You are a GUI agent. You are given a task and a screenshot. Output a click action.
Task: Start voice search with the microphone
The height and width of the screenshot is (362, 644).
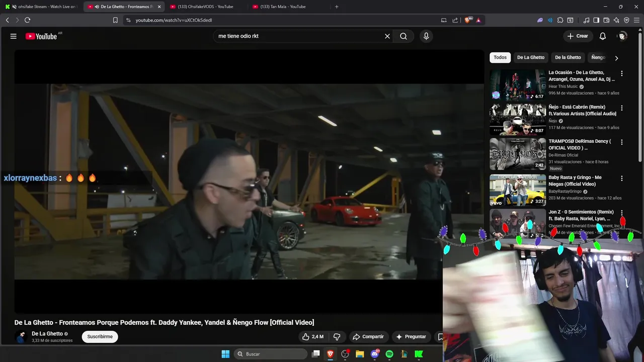[426, 36]
